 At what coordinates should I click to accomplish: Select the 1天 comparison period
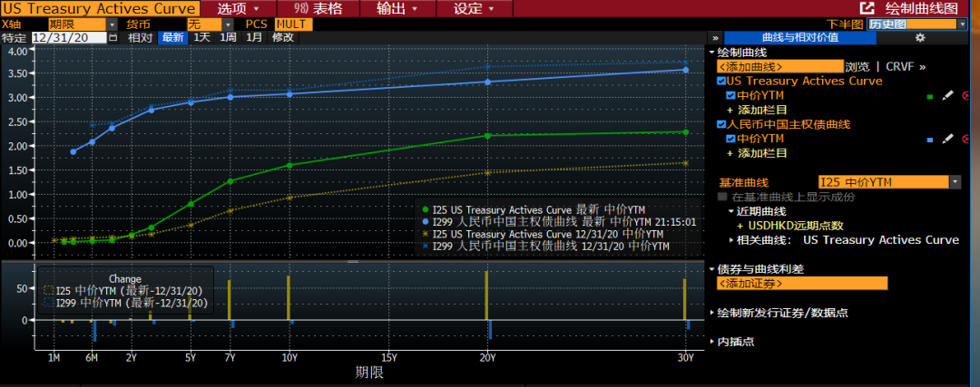coord(201,37)
